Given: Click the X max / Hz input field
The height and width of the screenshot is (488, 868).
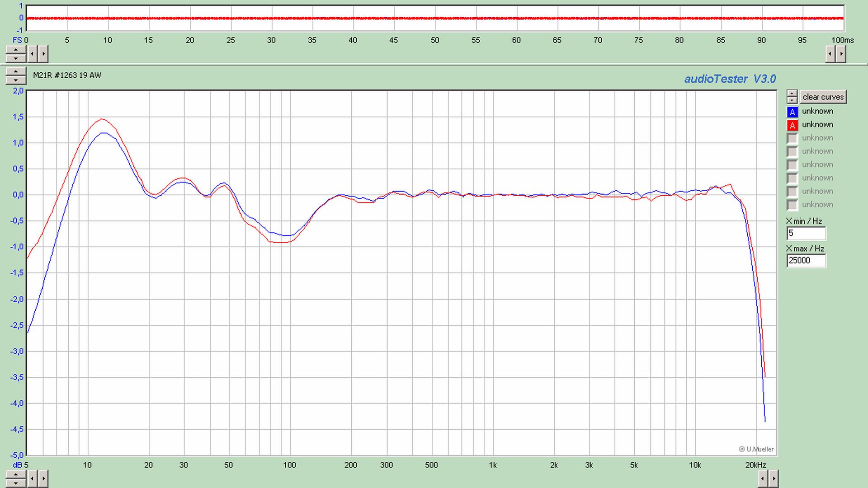Looking at the screenshot, I should 806,260.
